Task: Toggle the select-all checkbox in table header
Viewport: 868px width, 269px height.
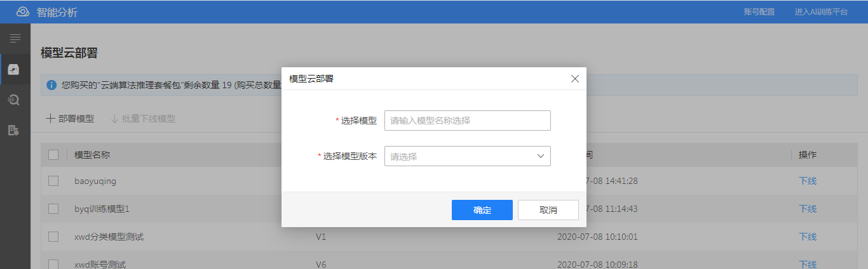Action: click(53, 155)
